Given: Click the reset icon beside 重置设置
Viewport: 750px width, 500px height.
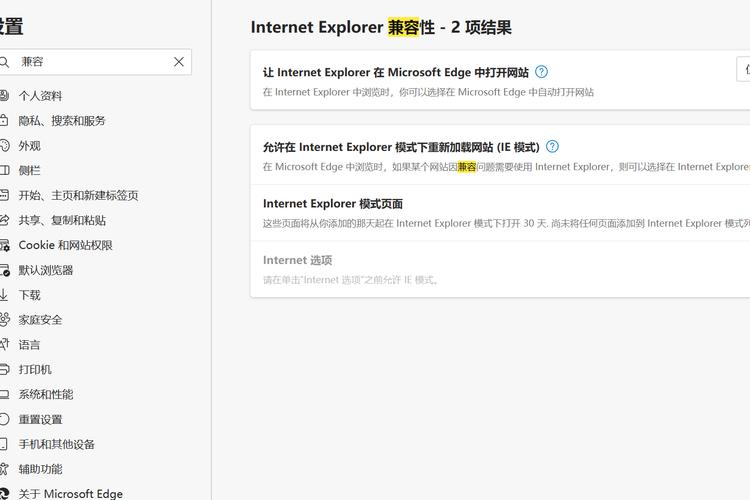Looking at the screenshot, I should click(x=4, y=419).
